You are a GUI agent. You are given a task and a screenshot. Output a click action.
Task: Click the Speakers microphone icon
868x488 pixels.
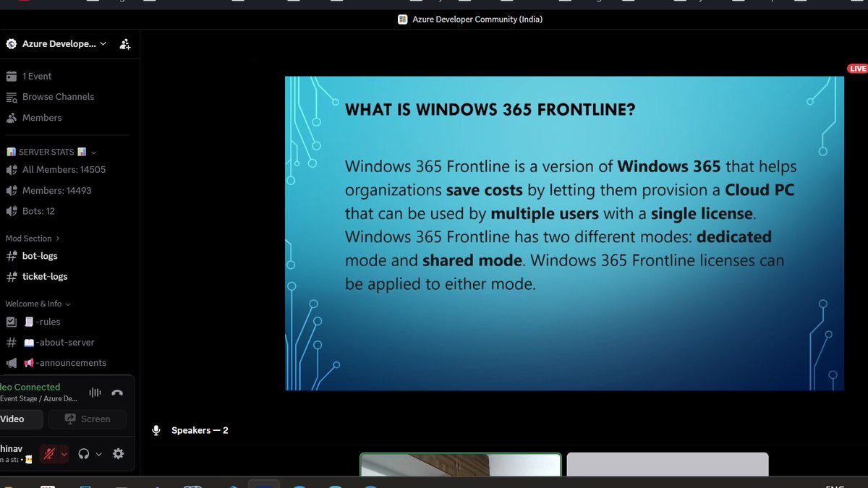click(156, 430)
